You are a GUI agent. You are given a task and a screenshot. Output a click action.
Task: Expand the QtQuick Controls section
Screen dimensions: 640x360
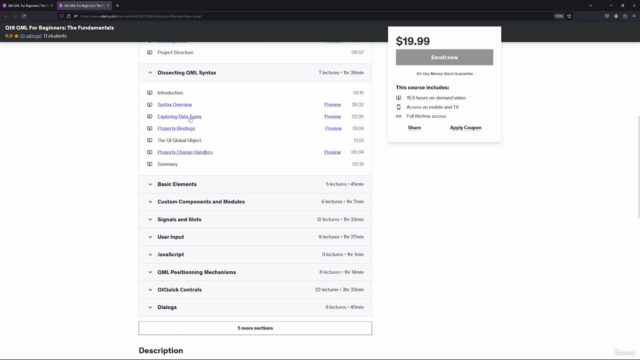click(x=255, y=289)
